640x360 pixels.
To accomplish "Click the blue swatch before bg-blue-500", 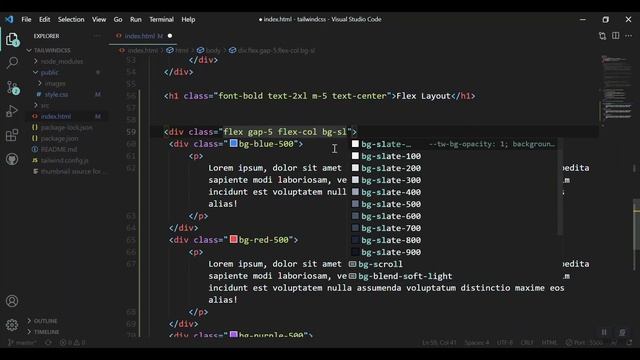I will coord(233,143).
